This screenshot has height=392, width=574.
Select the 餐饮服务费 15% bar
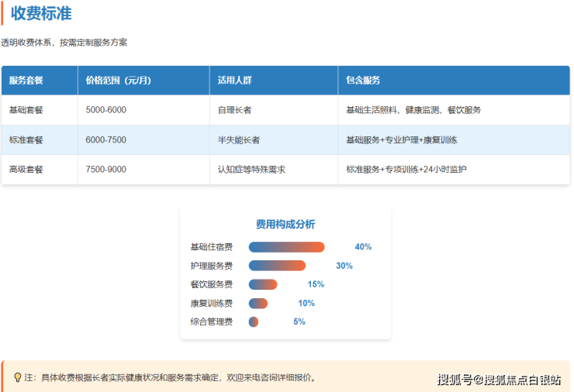tap(263, 284)
